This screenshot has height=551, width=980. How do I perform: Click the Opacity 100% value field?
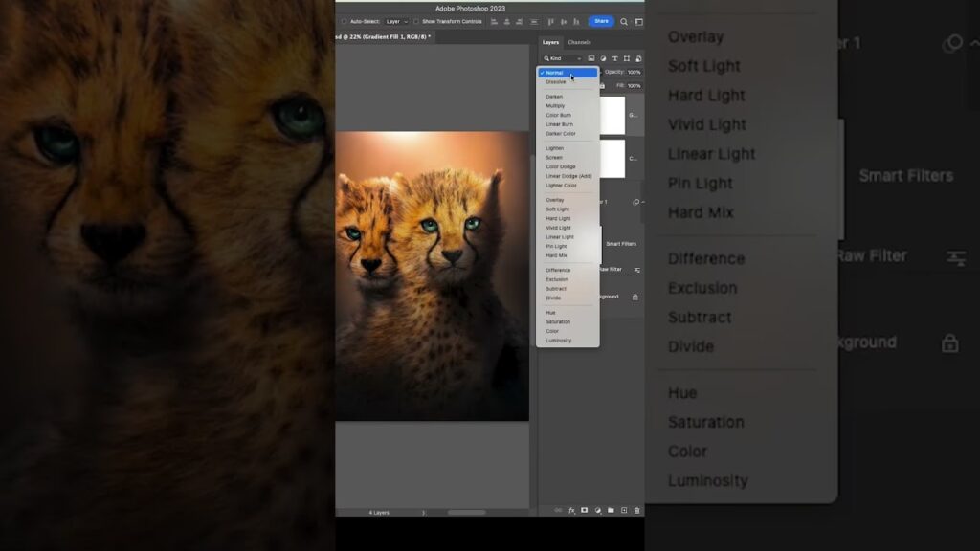(x=634, y=72)
